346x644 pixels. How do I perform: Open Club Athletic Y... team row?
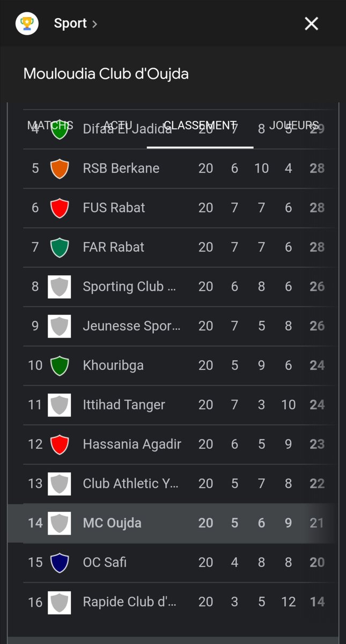click(173, 484)
